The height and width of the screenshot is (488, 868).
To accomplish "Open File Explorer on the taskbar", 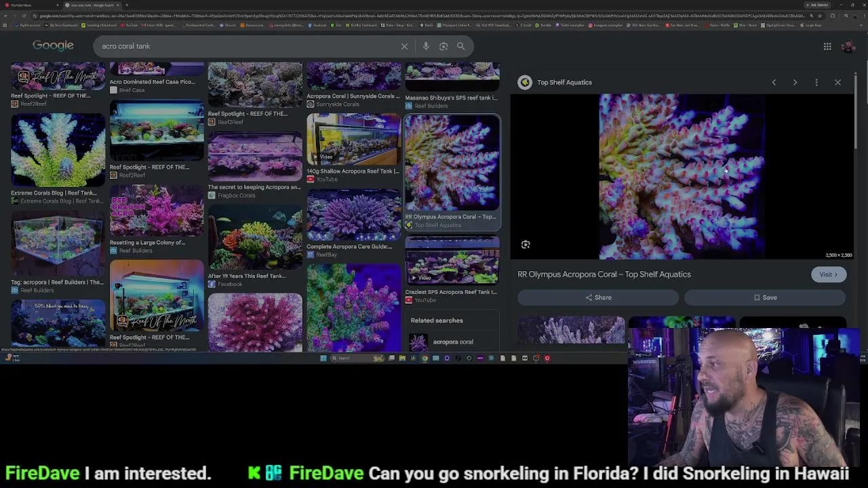I will click(402, 358).
